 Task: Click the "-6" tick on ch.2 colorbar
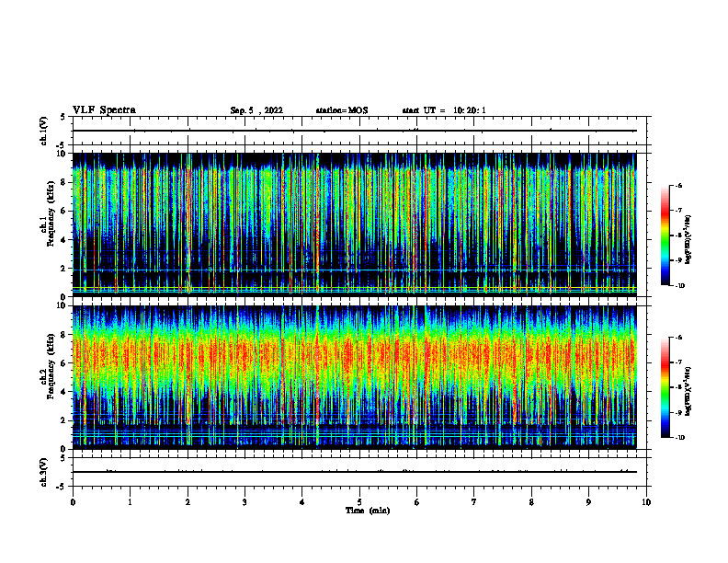(678, 338)
